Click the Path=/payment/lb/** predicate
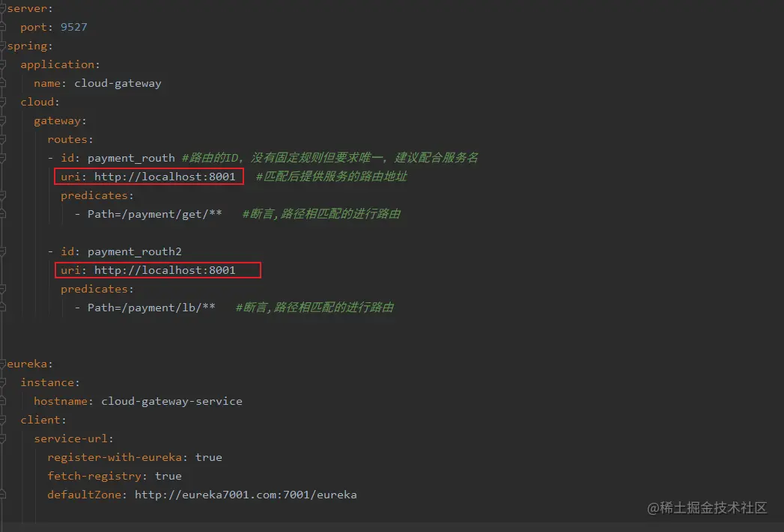Screen dimensions: 784x532 click(151, 308)
